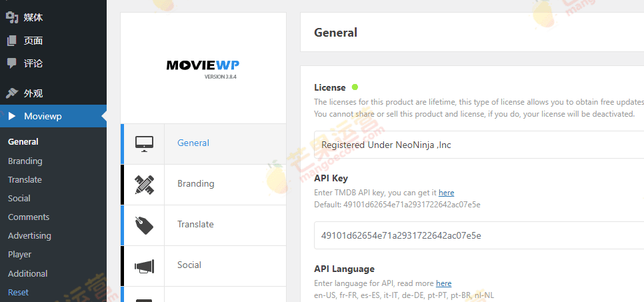The height and width of the screenshot is (302, 644).
Task: Follow the 'here' link for API language
Action: click(443, 283)
